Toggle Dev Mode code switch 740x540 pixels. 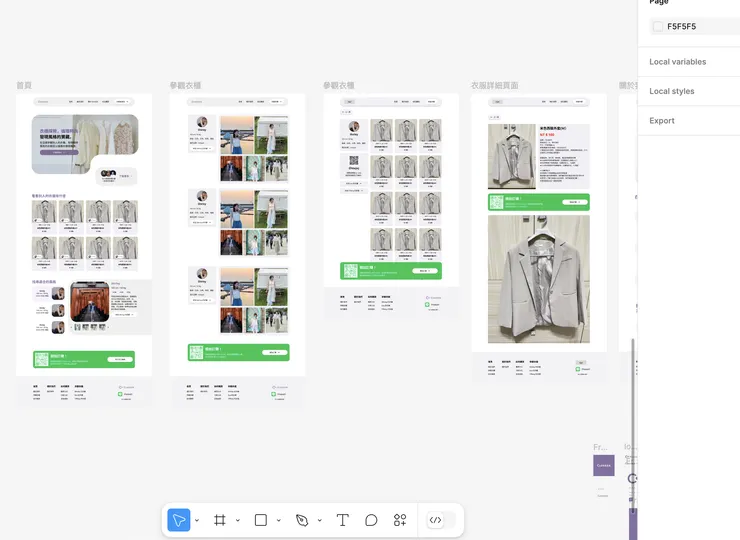(x=441, y=520)
